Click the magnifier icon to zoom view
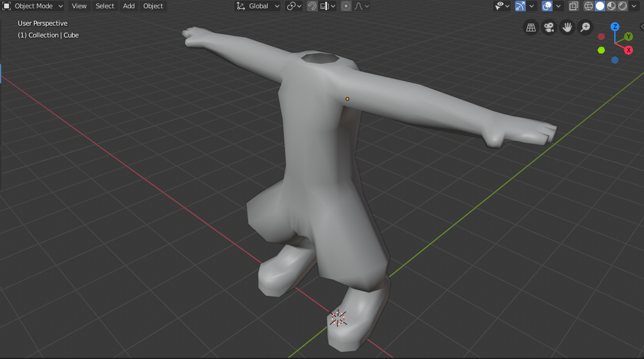This screenshot has height=359, width=644. (x=585, y=27)
